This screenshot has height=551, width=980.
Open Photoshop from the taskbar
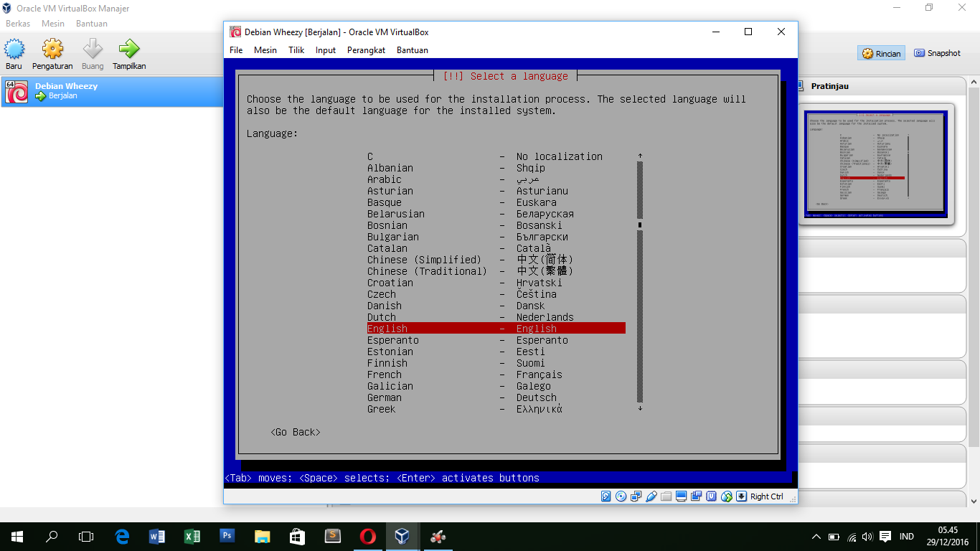coord(227,536)
